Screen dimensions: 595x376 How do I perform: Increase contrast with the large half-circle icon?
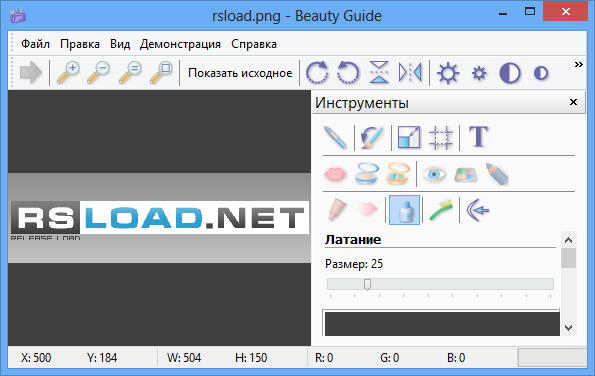(x=510, y=73)
